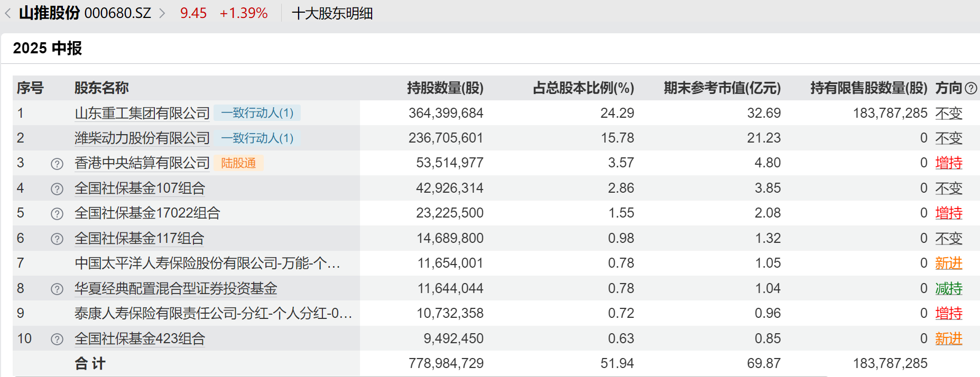
Task: Click percentage value 15.78
Action: [617, 138]
